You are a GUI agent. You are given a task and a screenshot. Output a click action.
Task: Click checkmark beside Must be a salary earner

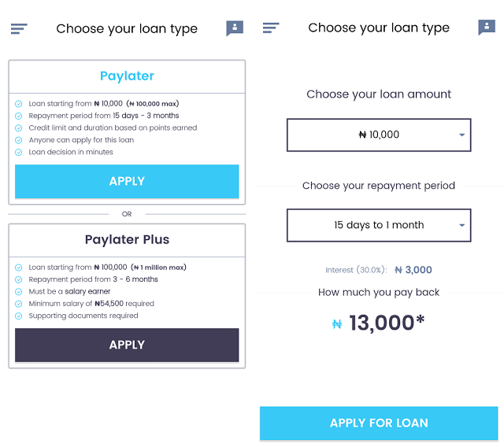click(x=19, y=292)
